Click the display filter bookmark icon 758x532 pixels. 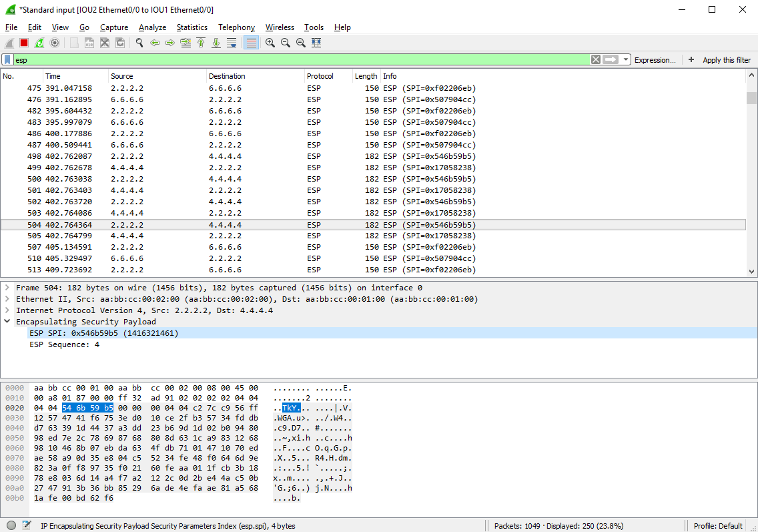[x=7, y=59]
